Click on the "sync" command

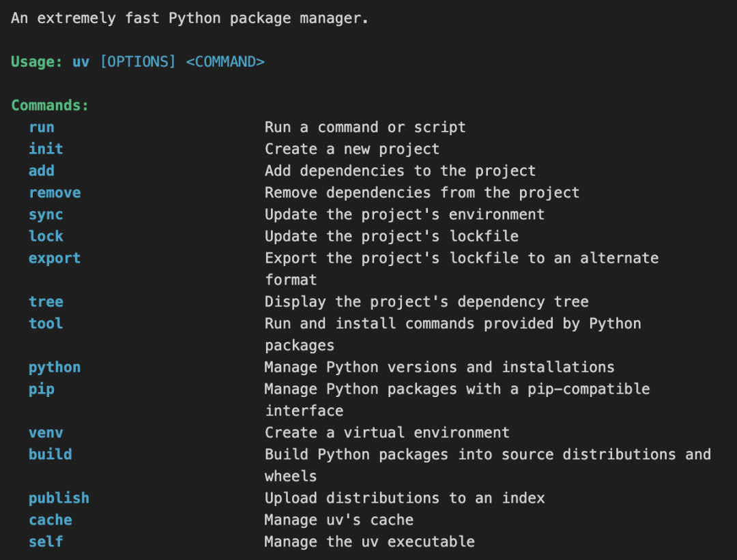click(46, 215)
